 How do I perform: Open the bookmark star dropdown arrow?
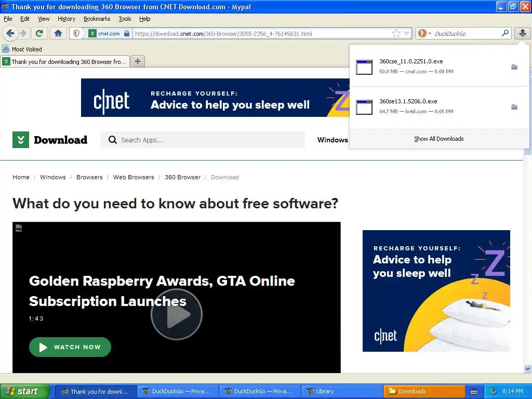click(x=406, y=33)
